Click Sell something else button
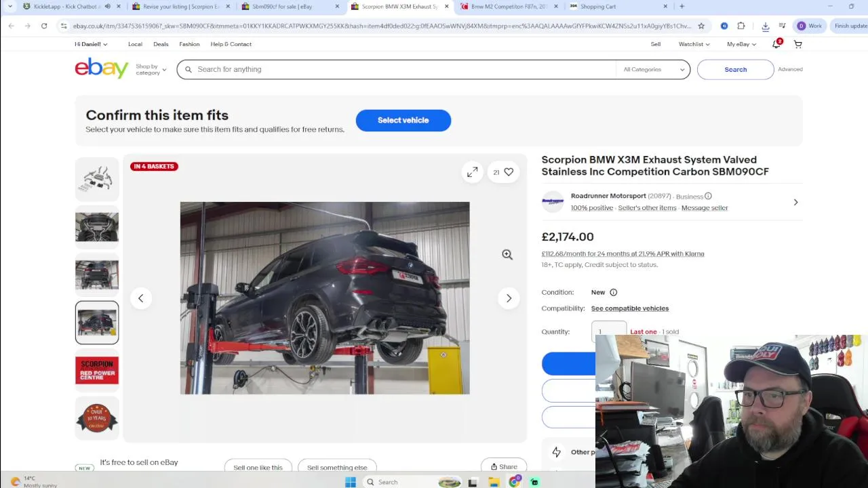 click(x=337, y=467)
